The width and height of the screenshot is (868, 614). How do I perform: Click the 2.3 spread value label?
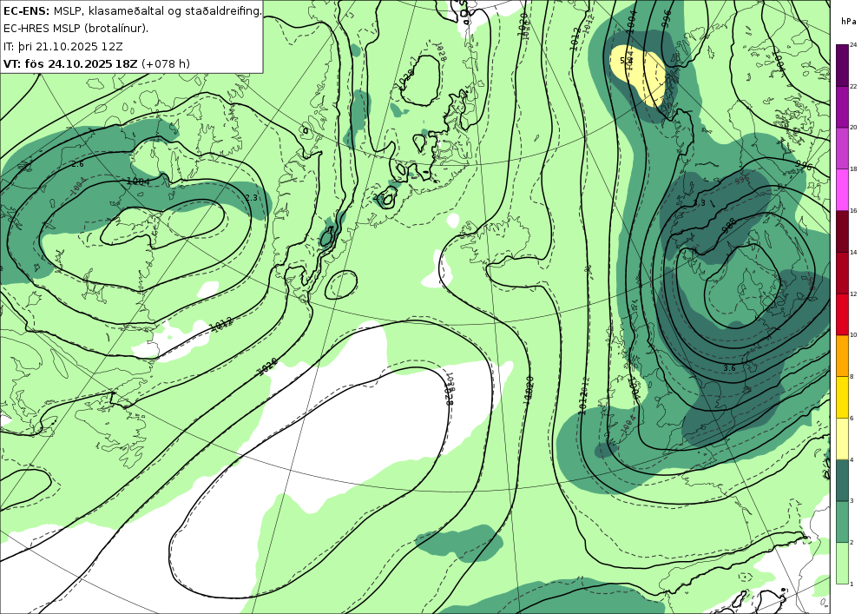[251, 198]
